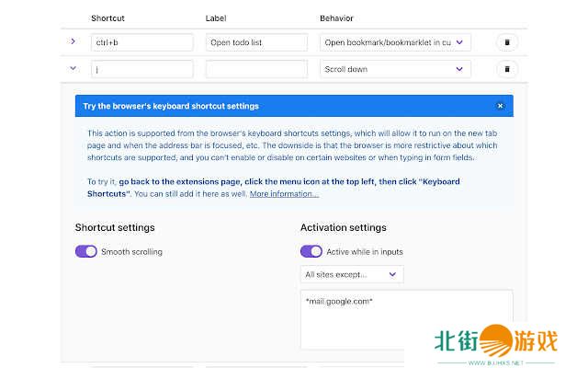
Task: Click the banner title about keyboard shortcut settings
Action: (x=171, y=106)
